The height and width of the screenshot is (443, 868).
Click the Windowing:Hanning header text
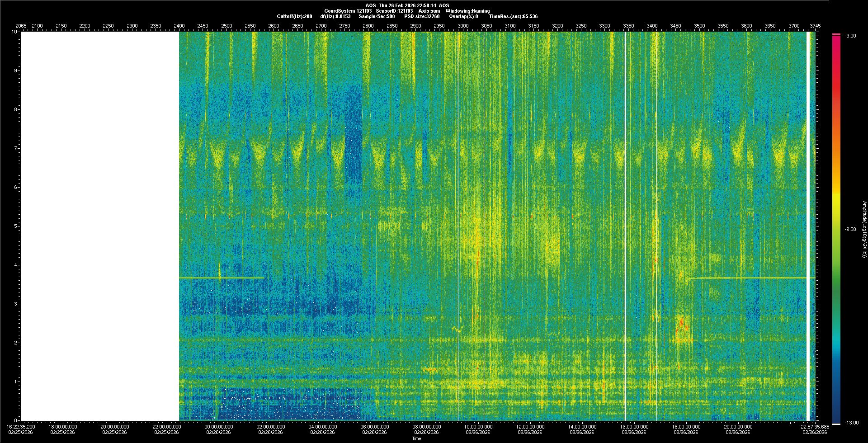pyautogui.click(x=467, y=11)
